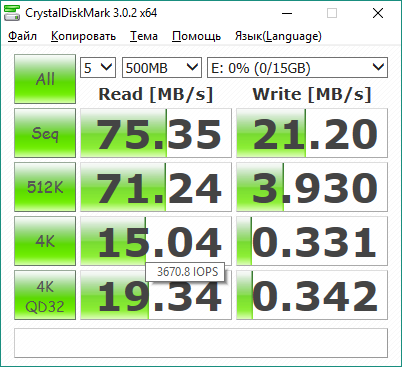This screenshot has width=402, height=367.
Task: Expand the drive dropdown showing E: 0% (0/15GB)
Action: click(297, 68)
